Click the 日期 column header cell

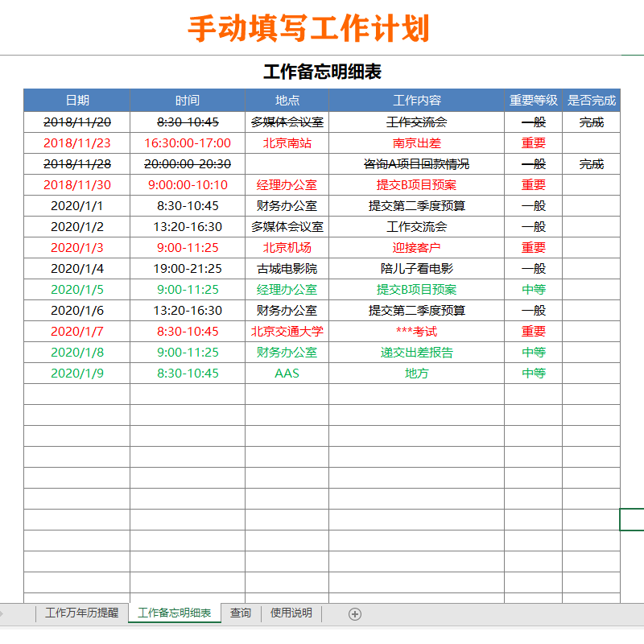[78, 100]
